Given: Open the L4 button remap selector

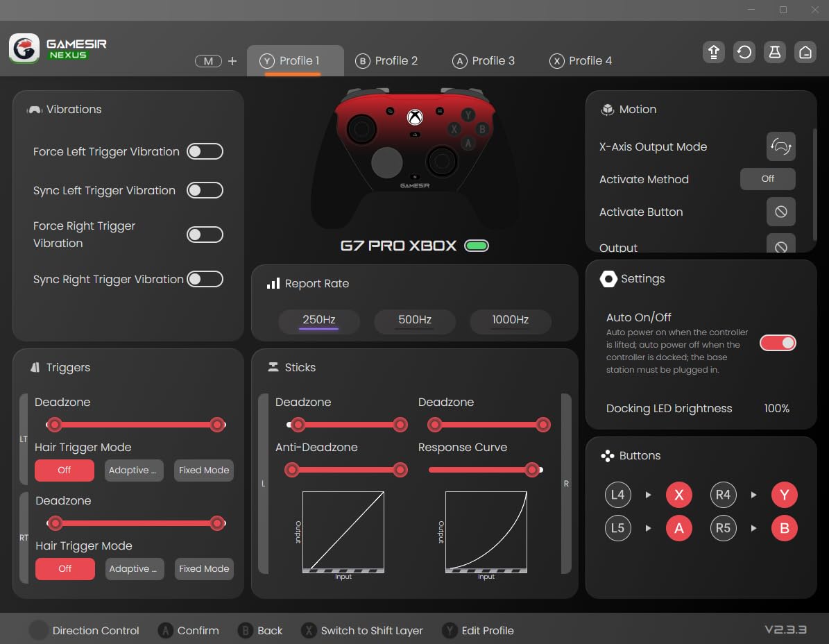Looking at the screenshot, I should click(617, 495).
